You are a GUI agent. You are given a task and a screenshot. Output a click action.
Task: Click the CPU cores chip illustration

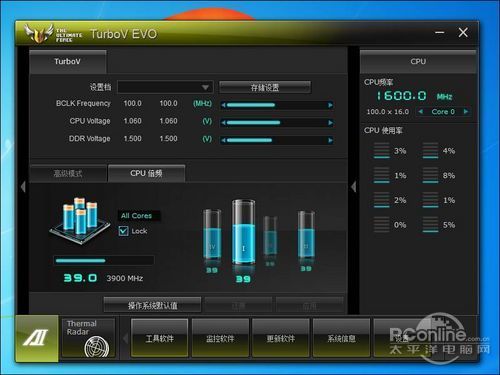(x=80, y=221)
